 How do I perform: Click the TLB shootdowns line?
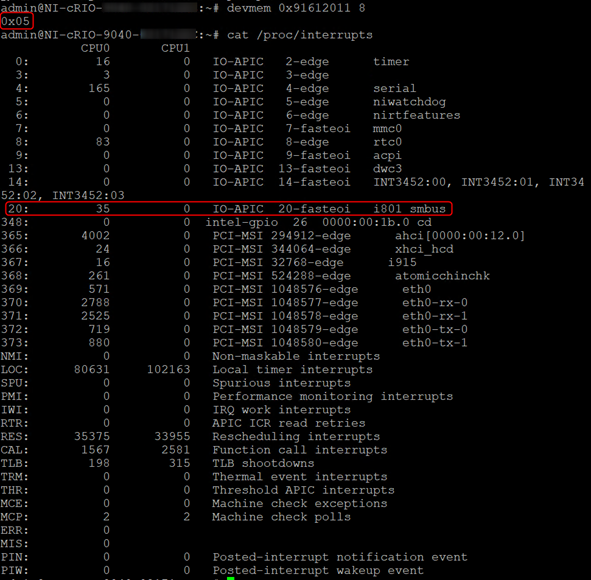[158, 463]
